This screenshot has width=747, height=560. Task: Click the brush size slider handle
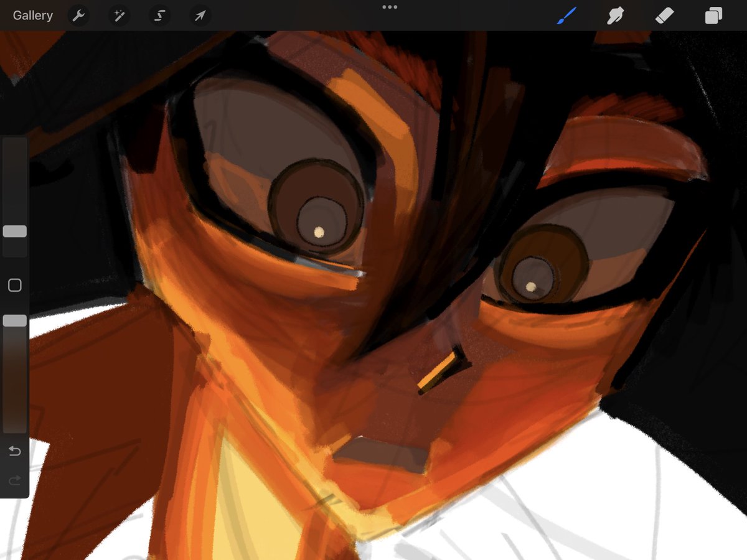coord(15,231)
